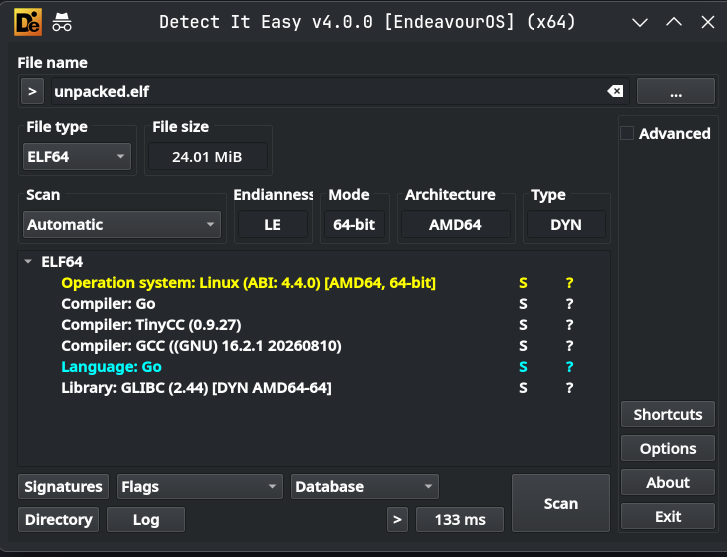Click the ? link on GCC row
The height and width of the screenshot is (557, 727).
[569, 346]
